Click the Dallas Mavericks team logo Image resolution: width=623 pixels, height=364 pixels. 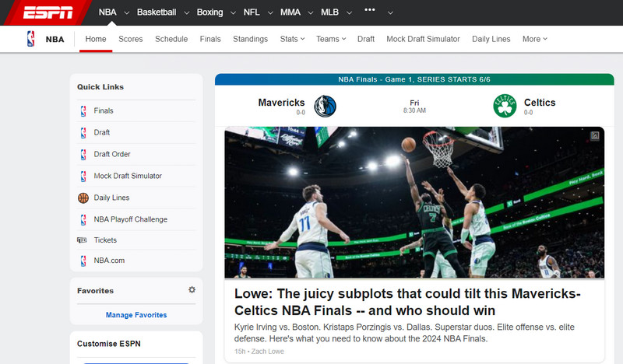click(325, 107)
